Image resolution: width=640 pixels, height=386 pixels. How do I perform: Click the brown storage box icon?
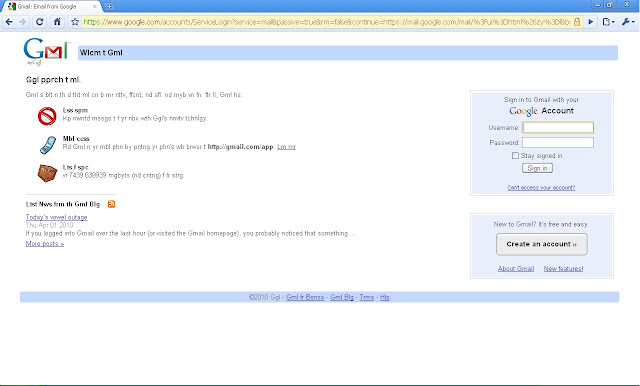[x=47, y=173]
